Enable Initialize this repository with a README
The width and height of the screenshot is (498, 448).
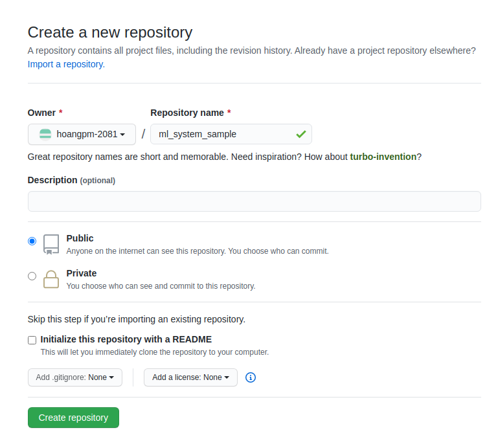(32, 340)
